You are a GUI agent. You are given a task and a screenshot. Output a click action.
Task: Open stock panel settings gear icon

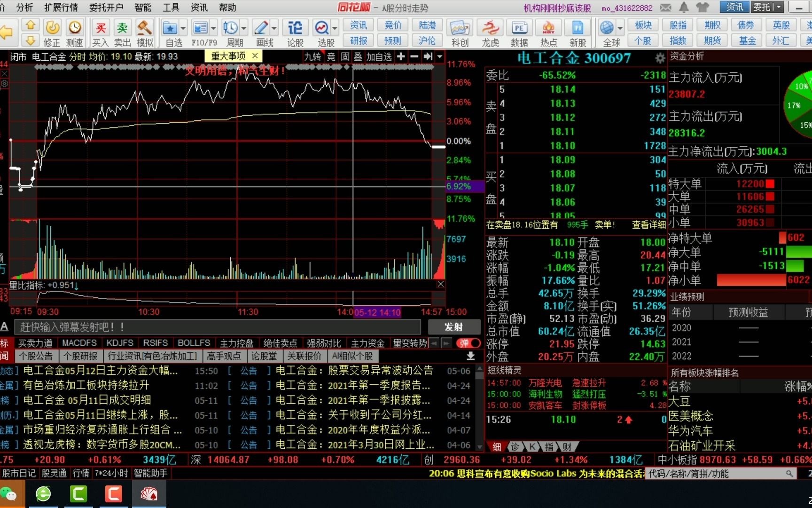tap(660, 58)
